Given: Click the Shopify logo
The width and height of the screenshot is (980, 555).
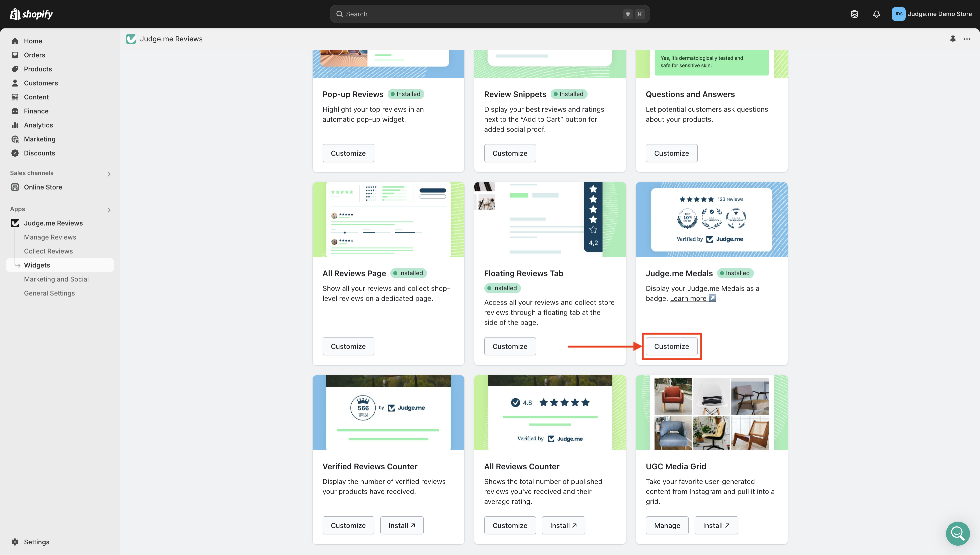Looking at the screenshot, I should 31,14.
